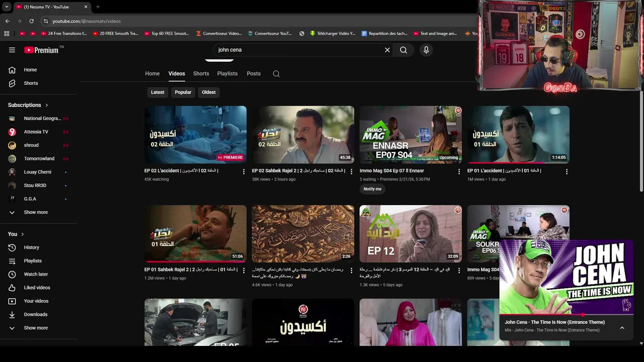Expand the John Cena mini player chevron
Image resolution: width=644 pixels, height=362 pixels.
pyautogui.click(x=622, y=328)
